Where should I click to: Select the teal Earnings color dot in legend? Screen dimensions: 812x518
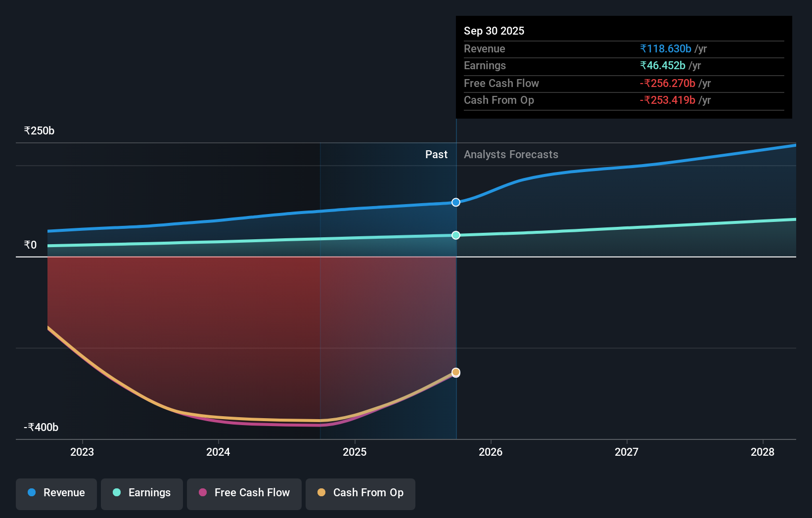point(117,492)
